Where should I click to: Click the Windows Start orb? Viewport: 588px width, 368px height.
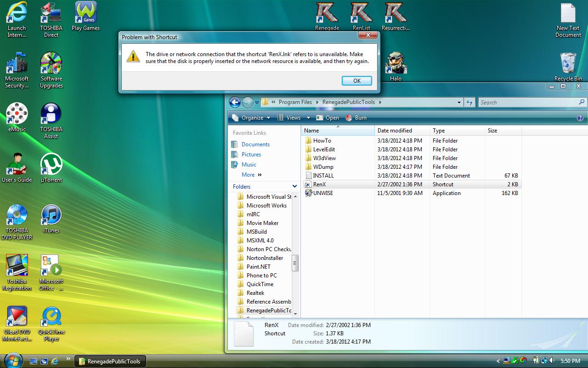coord(12,360)
